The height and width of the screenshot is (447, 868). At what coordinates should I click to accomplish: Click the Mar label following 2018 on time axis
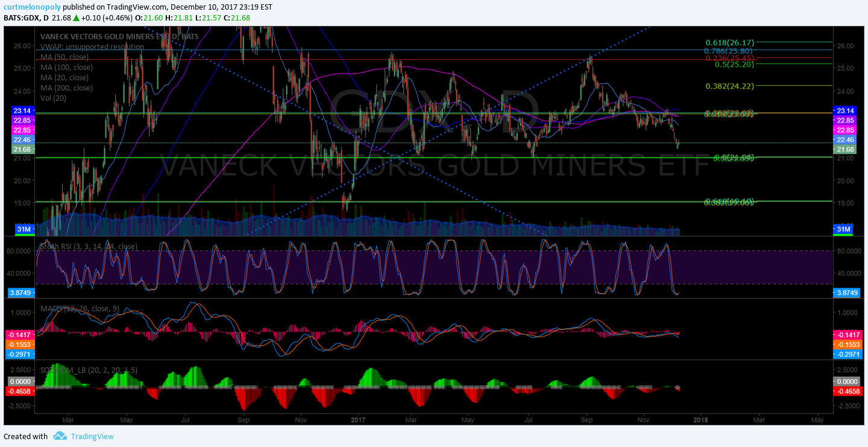tap(759, 419)
